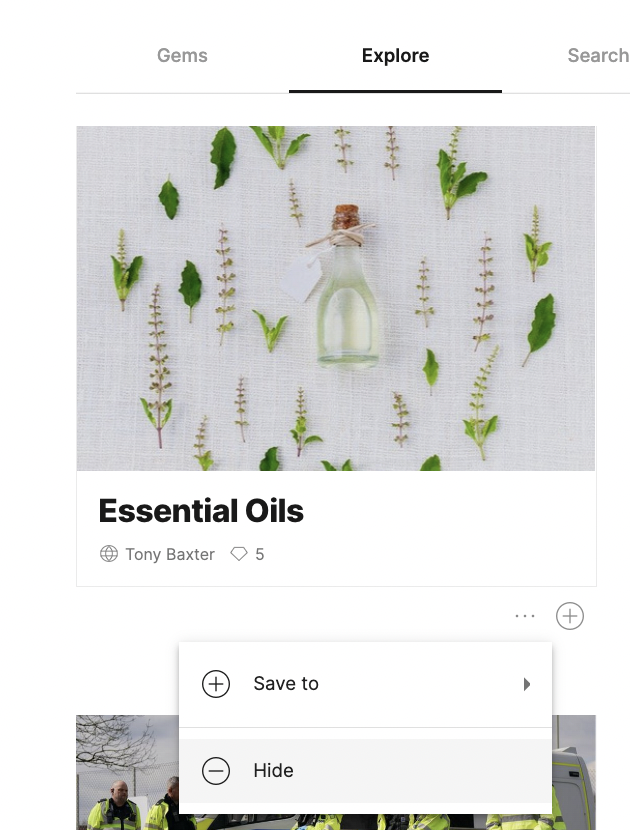Viewport: 630px width, 830px height.
Task: Click the like count number 5
Action: click(259, 554)
